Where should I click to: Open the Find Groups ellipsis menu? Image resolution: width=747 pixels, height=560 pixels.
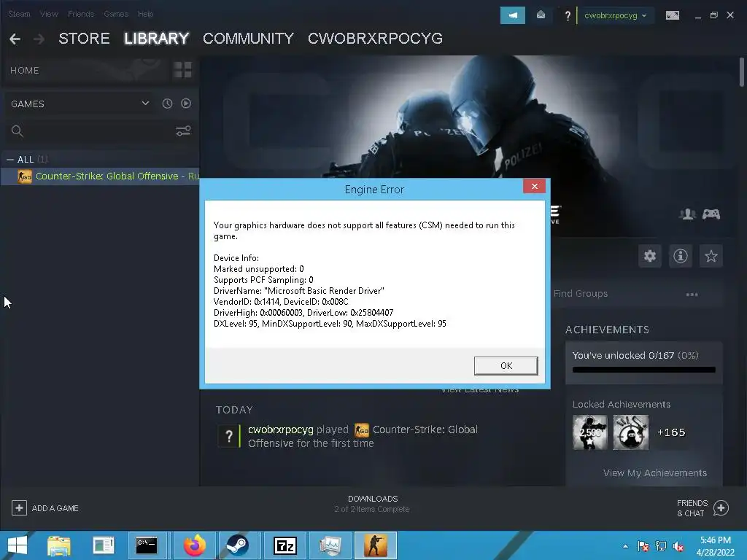(x=692, y=295)
